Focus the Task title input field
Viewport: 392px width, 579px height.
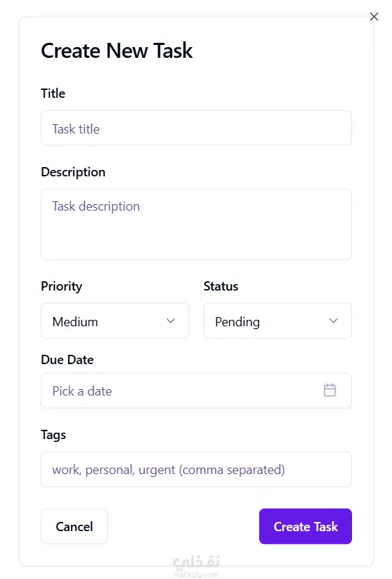pos(196,128)
